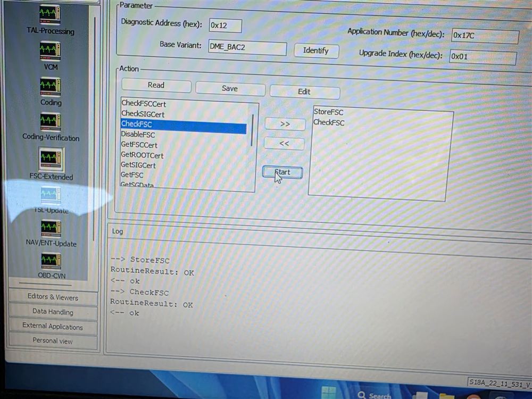Open the TAL-Processing module icon

click(x=50, y=15)
